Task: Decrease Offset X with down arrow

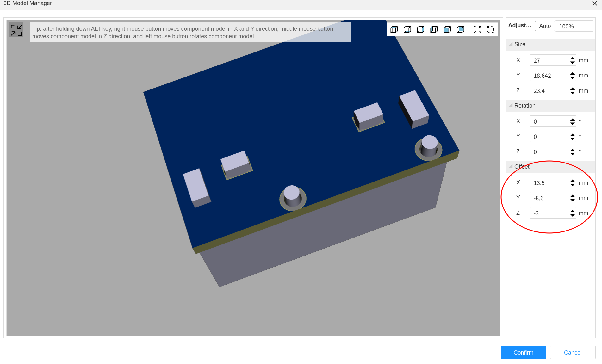Action: [x=573, y=185]
